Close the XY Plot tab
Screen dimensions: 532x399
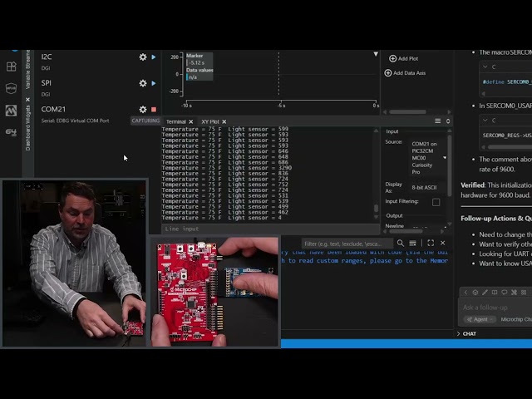tap(224, 121)
